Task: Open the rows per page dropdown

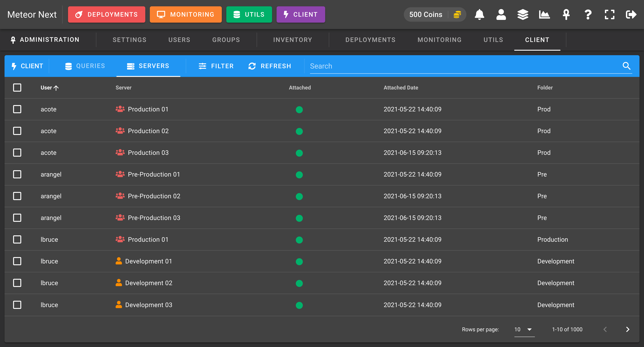Action: pos(524,329)
